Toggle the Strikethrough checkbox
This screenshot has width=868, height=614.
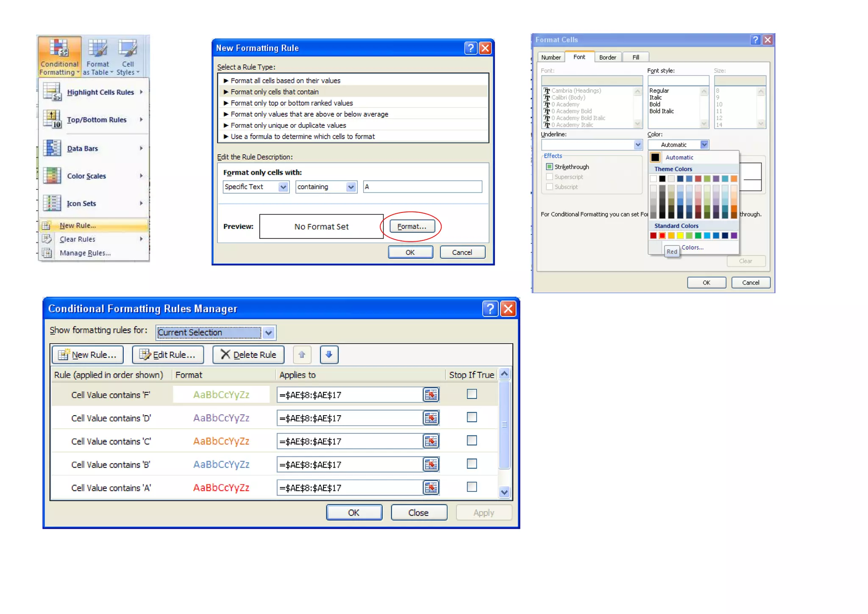click(549, 167)
